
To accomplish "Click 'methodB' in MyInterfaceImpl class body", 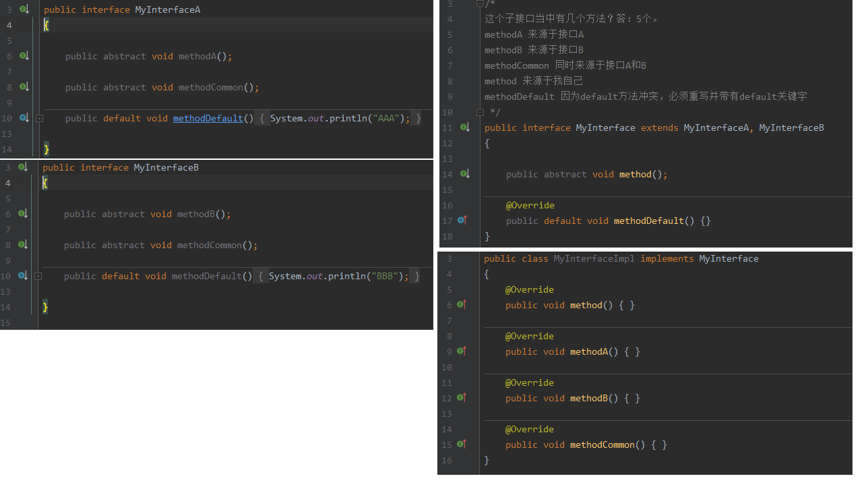I will coord(589,398).
